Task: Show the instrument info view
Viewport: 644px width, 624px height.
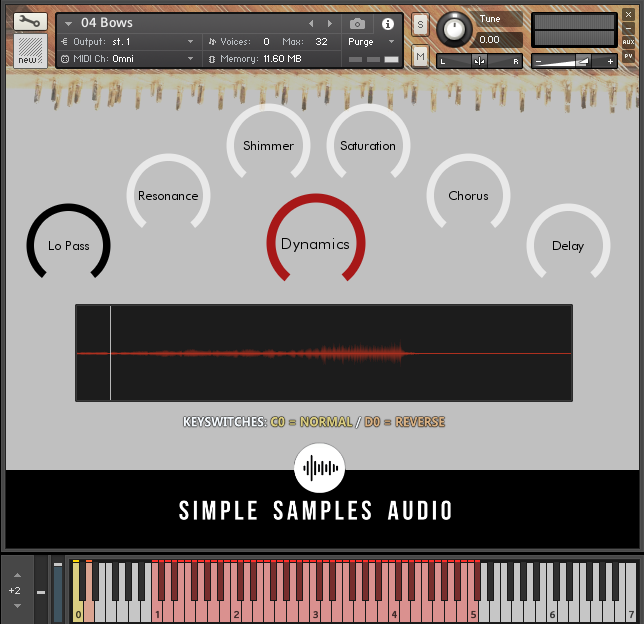Action: pyautogui.click(x=387, y=24)
